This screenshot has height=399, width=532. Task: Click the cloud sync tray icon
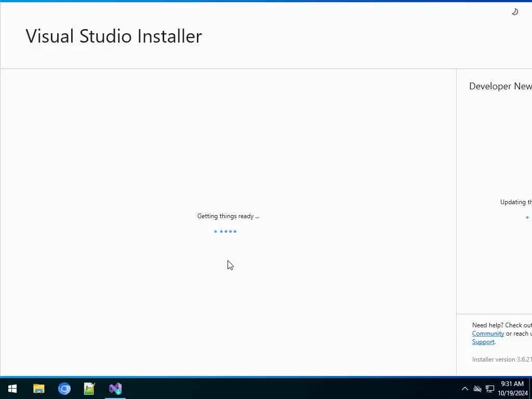point(477,389)
